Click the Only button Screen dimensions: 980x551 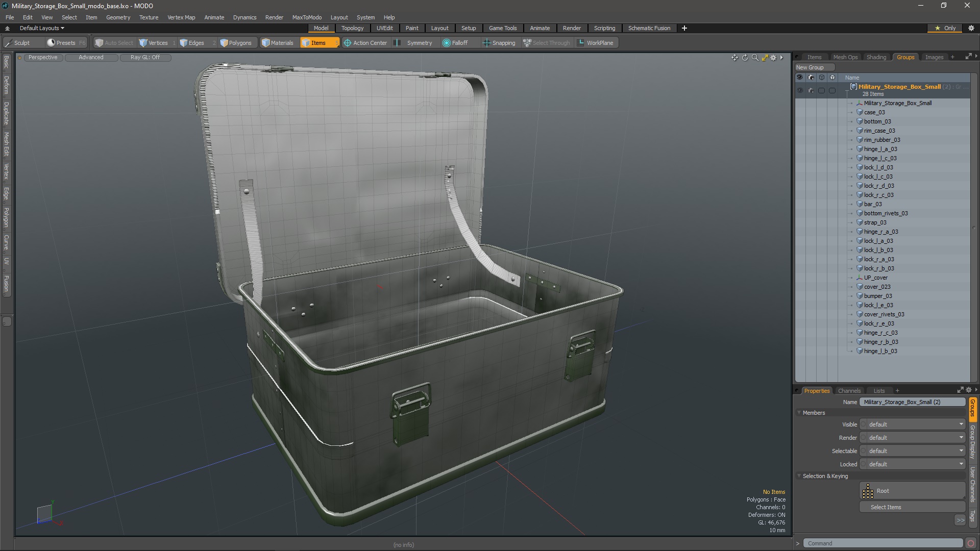click(x=945, y=28)
